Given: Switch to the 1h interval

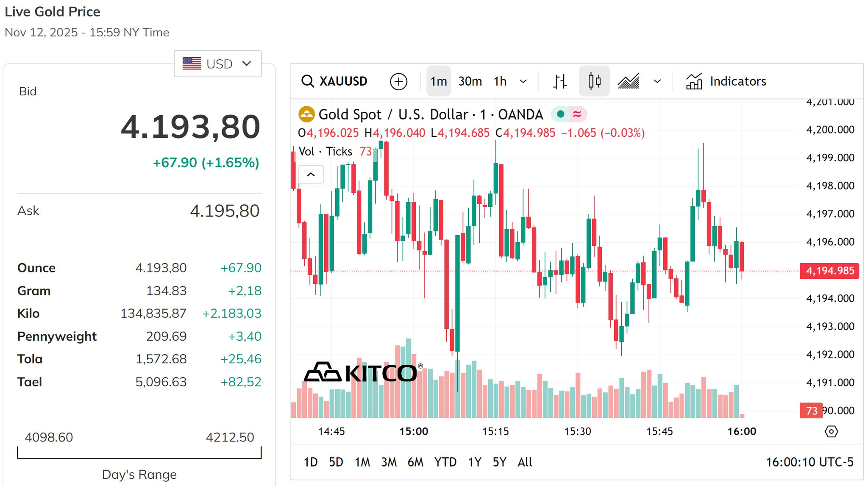Looking at the screenshot, I should [500, 81].
